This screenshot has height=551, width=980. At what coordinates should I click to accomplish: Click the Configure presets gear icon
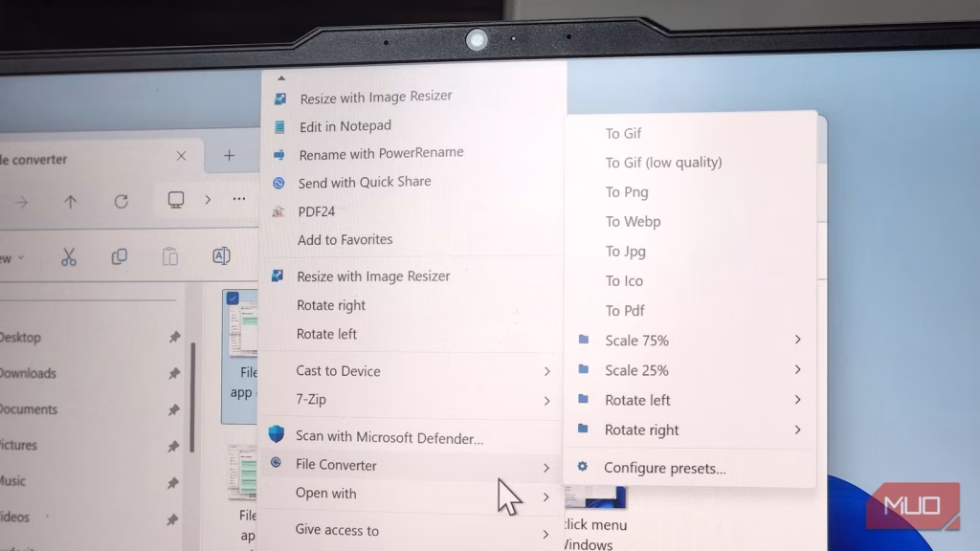coord(582,468)
